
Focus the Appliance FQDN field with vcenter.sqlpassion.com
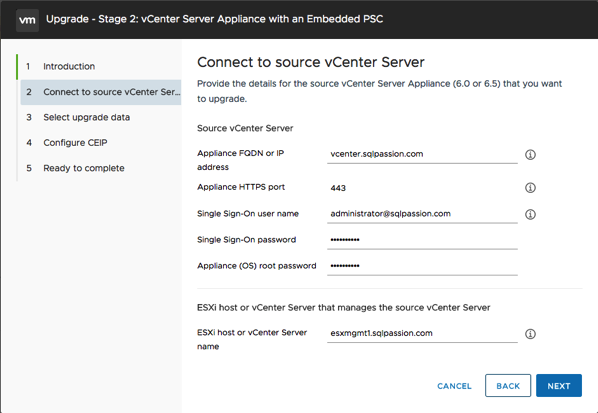pyautogui.click(x=422, y=154)
